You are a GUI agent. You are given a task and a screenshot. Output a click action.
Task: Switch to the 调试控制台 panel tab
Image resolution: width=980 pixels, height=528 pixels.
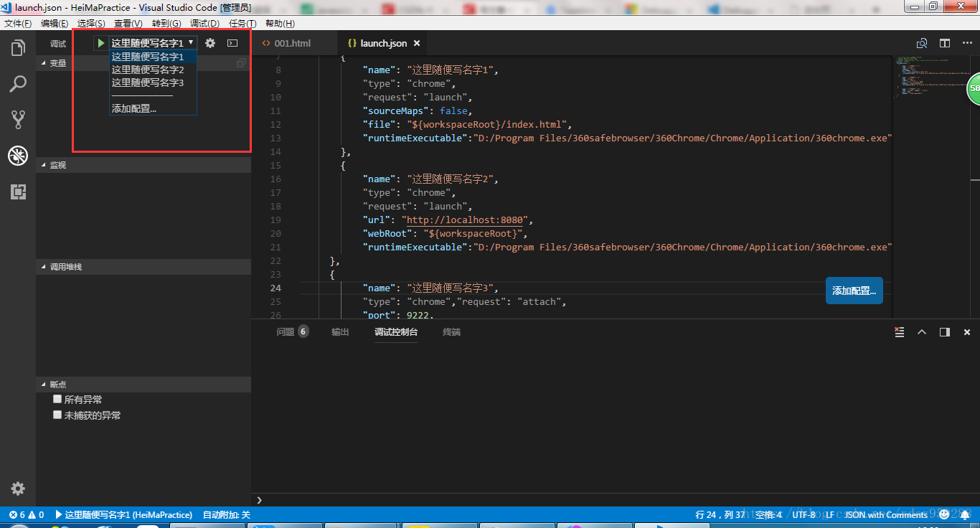coord(396,332)
